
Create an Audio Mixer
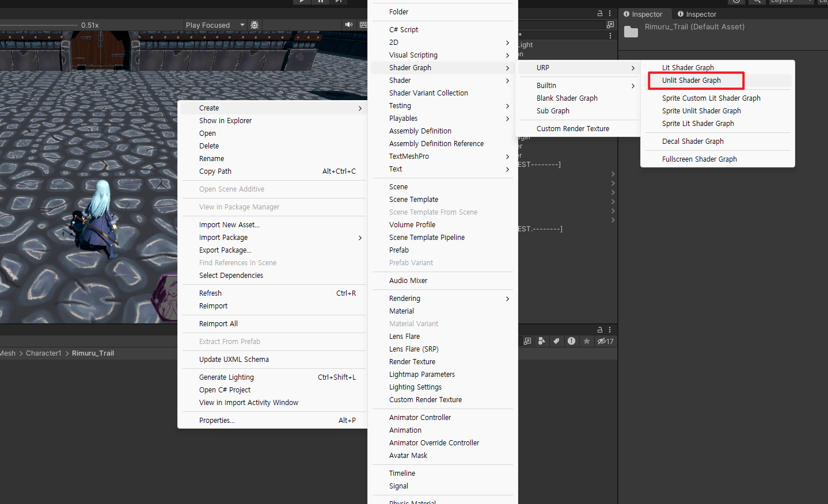pos(442,280)
